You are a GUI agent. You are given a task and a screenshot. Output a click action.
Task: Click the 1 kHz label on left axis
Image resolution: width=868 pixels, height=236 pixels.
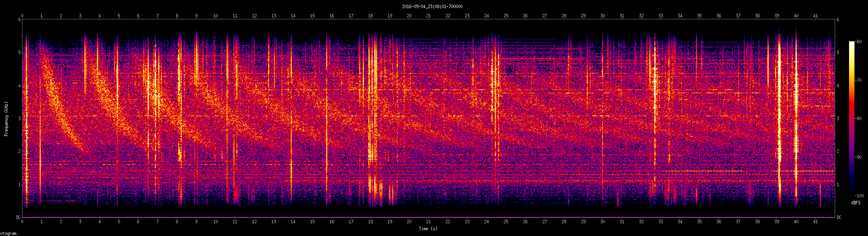19,185
